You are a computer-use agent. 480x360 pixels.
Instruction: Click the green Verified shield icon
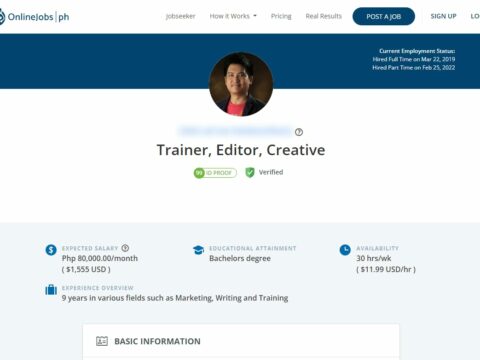click(250, 172)
